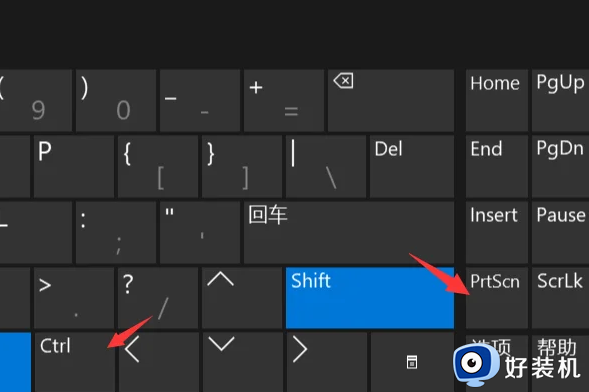Click the Pause key
589x392 pixels.
(x=560, y=232)
